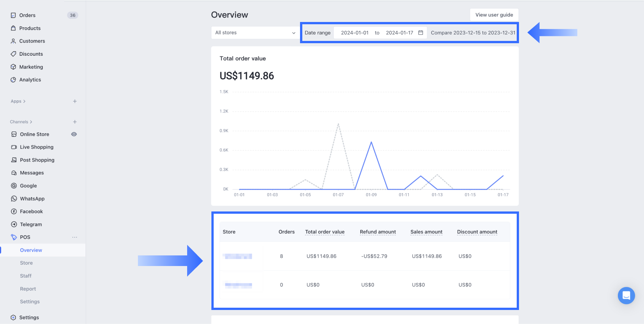Open the chat support widget

click(x=626, y=295)
